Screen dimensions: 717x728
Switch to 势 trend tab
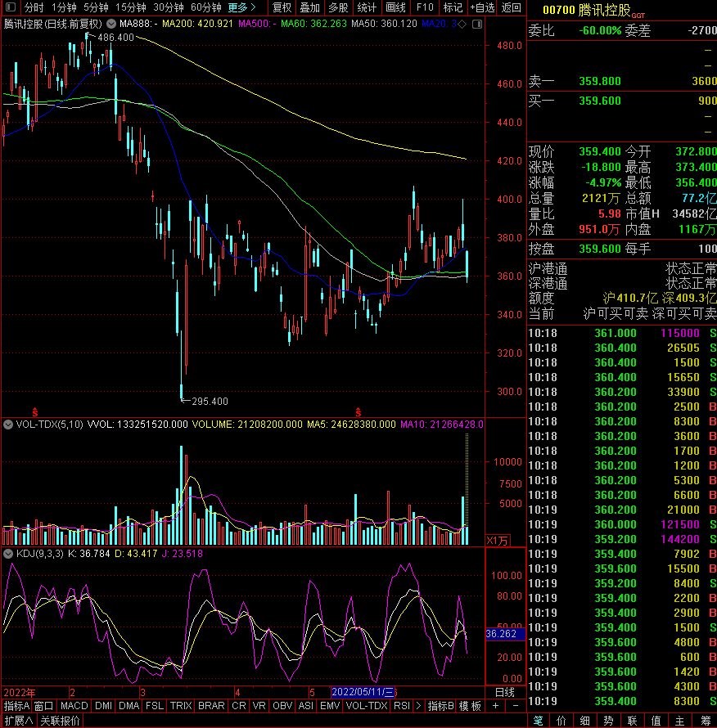(609, 721)
